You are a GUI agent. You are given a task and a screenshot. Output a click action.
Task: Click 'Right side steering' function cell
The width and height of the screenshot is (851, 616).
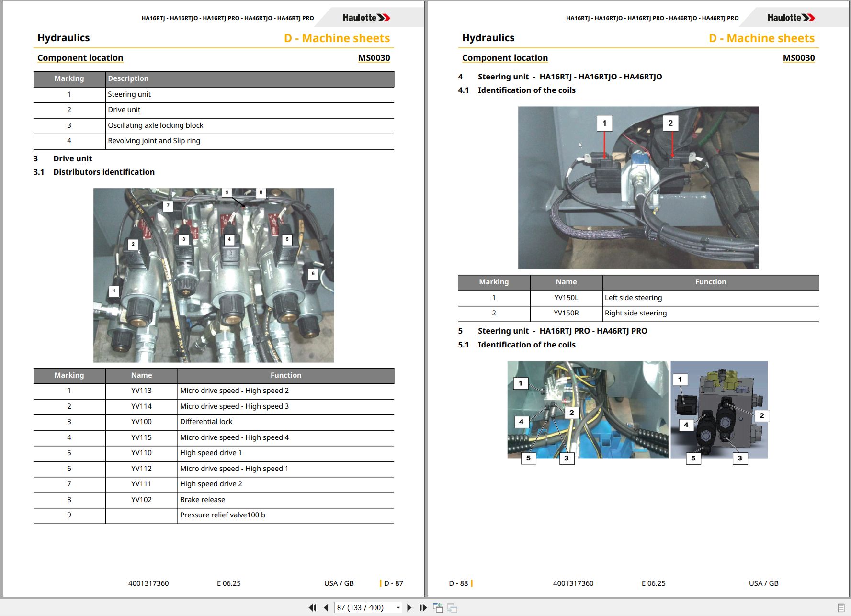click(x=711, y=313)
